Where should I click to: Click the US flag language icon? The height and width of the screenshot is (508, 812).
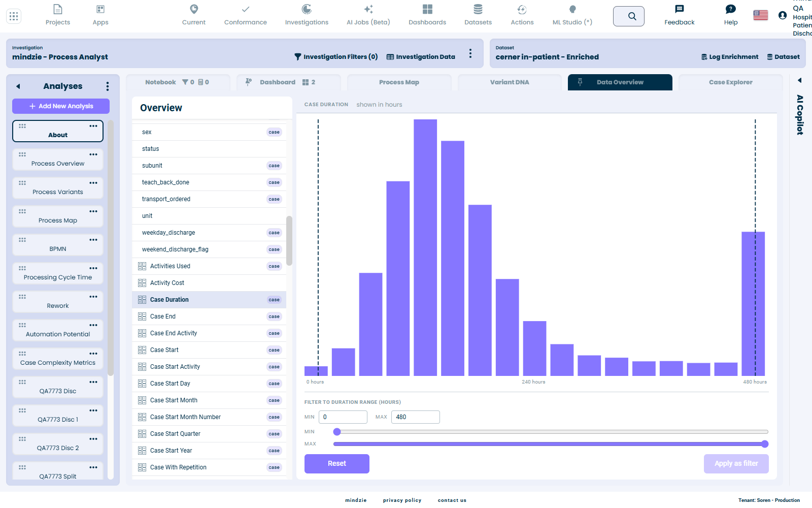click(761, 15)
